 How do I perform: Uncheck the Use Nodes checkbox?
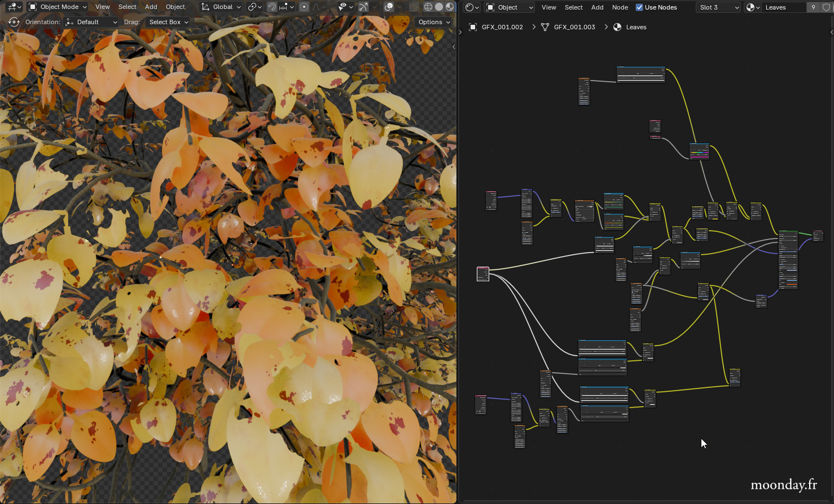[x=639, y=7]
